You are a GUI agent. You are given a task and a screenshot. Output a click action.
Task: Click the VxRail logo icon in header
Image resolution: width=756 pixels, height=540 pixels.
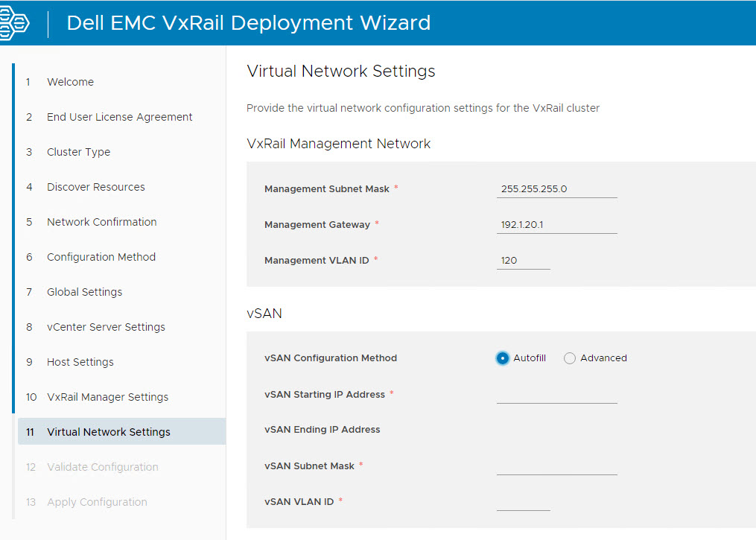point(13,22)
